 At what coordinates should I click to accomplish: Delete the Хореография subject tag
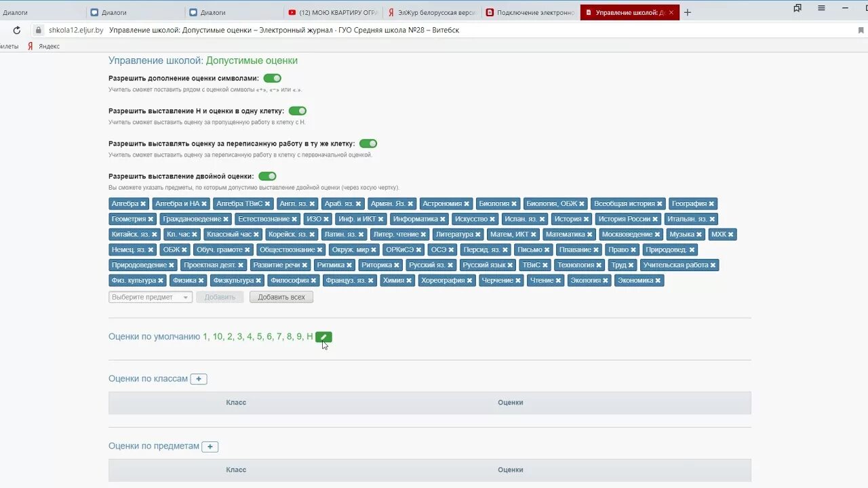470,281
